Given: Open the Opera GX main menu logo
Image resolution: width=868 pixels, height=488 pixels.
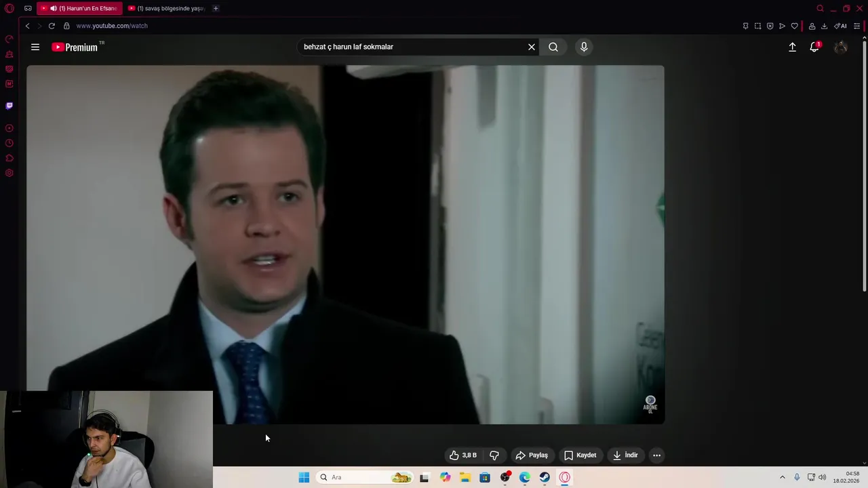Looking at the screenshot, I should 9,8.
